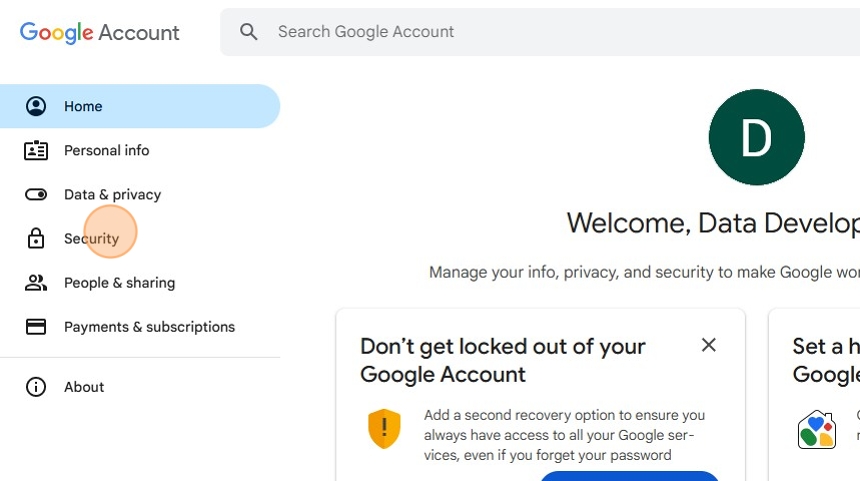
Task: Click the Personal info ID card icon
Action: tap(36, 150)
